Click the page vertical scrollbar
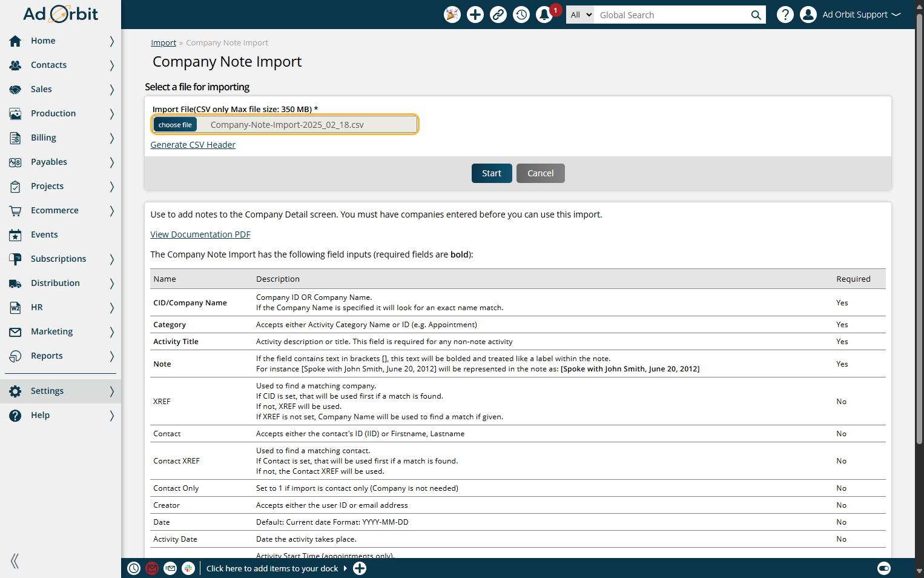Image resolution: width=924 pixels, height=578 pixels. point(919,230)
